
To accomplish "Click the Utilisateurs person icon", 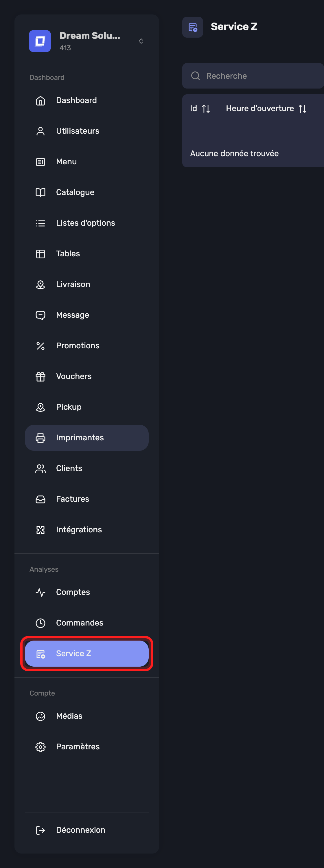I will [41, 131].
